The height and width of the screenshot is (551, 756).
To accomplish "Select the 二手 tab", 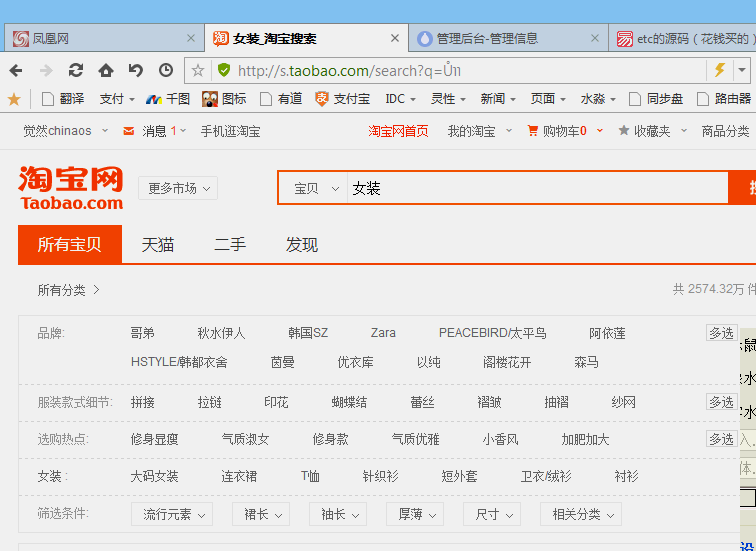I will [230, 245].
